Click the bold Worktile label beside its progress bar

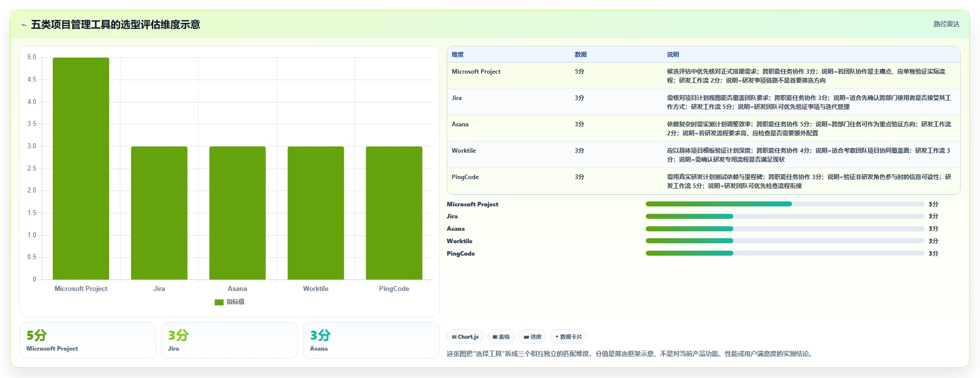(x=460, y=241)
